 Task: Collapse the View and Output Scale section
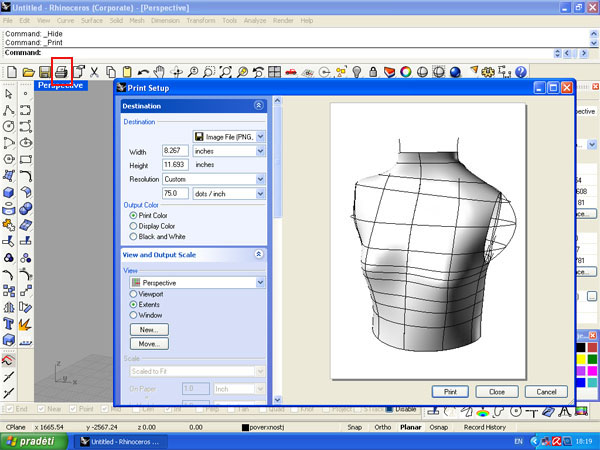click(x=259, y=255)
